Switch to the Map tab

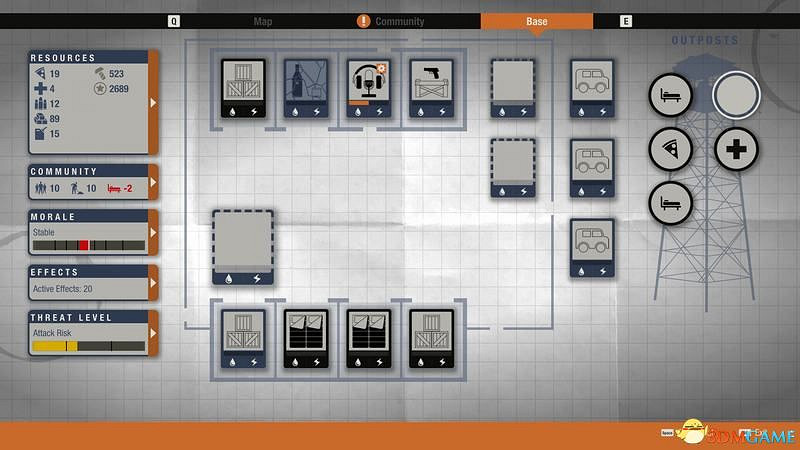[x=263, y=21]
